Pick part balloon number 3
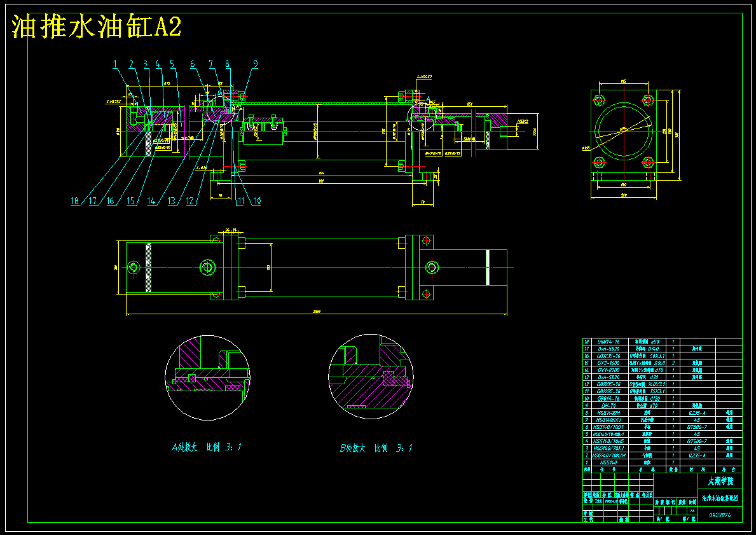This screenshot has width=756, height=535. [x=145, y=64]
